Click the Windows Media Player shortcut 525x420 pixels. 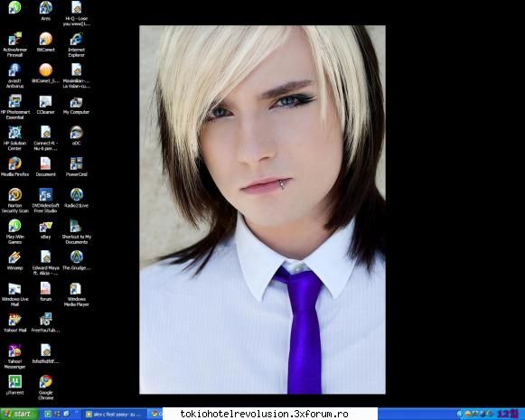(76, 294)
